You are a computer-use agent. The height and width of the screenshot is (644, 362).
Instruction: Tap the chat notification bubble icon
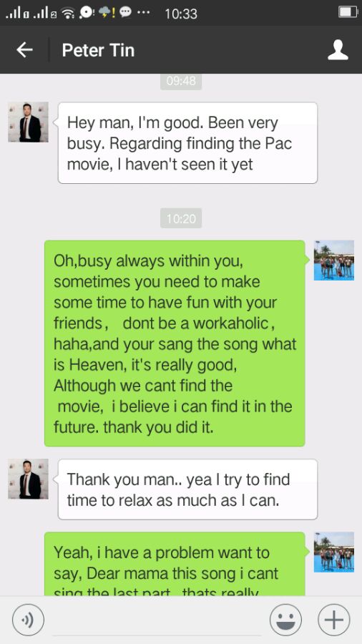coord(126,13)
